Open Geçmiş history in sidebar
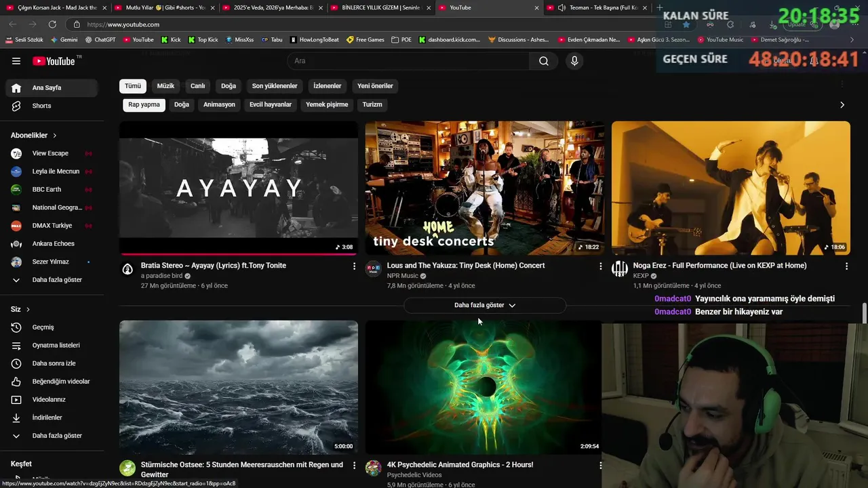 point(52,327)
